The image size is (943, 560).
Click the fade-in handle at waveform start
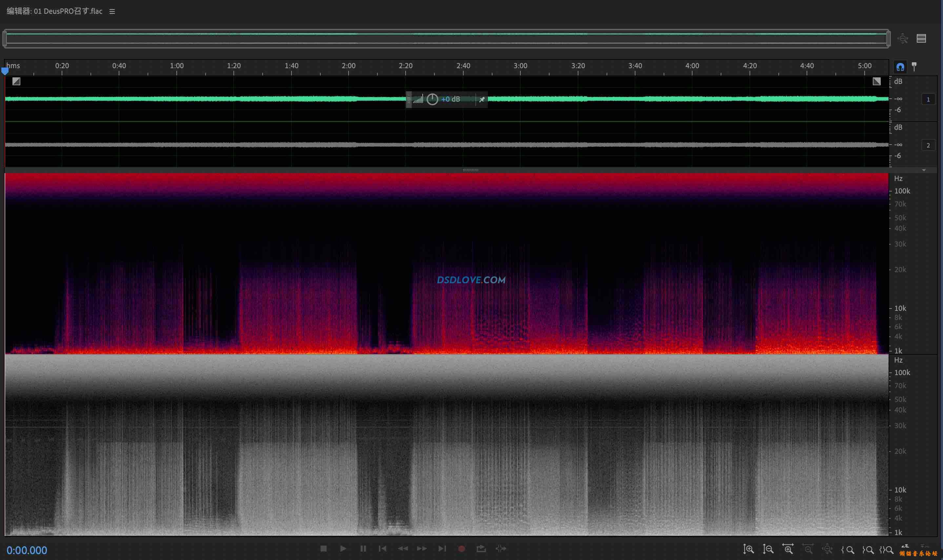tap(16, 81)
